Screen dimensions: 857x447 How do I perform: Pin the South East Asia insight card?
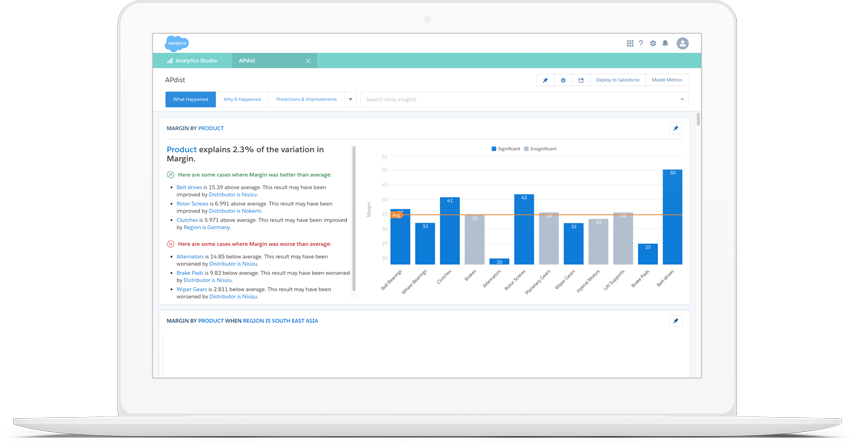point(675,321)
